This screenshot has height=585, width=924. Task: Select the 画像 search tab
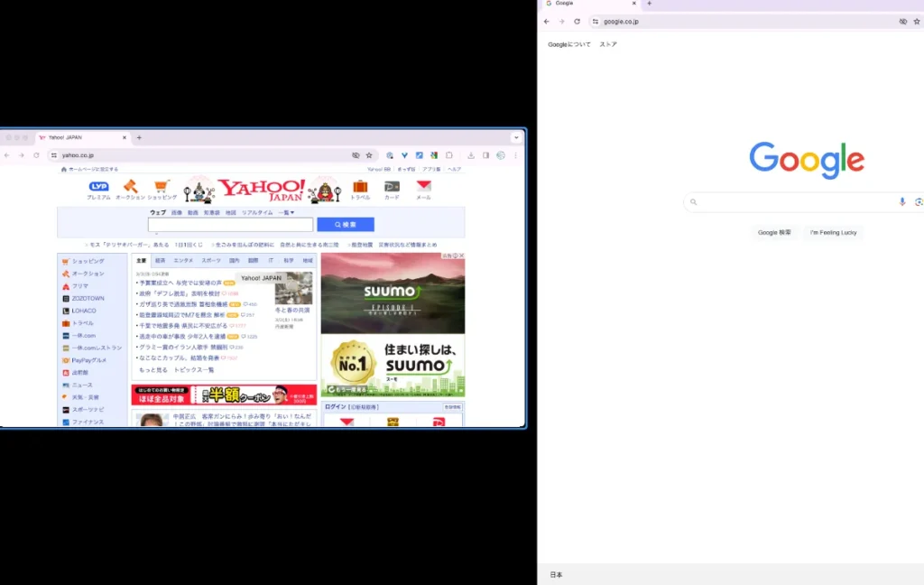tap(176, 212)
